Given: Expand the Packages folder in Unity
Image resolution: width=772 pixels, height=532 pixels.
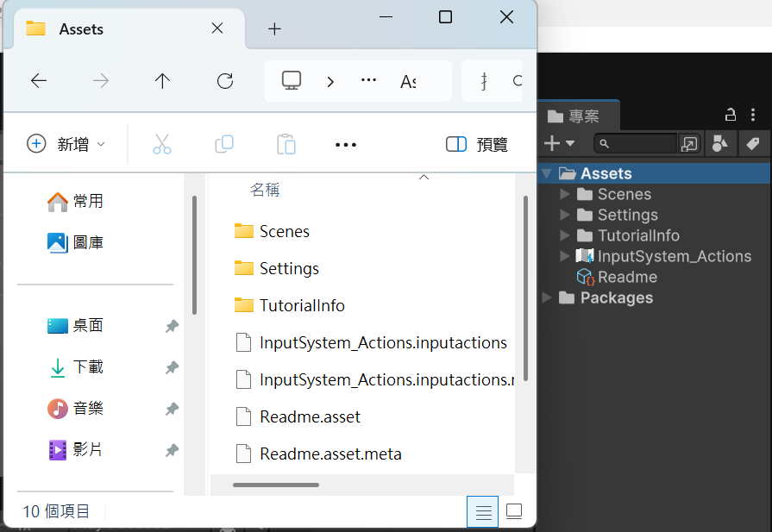Looking at the screenshot, I should click(x=546, y=297).
